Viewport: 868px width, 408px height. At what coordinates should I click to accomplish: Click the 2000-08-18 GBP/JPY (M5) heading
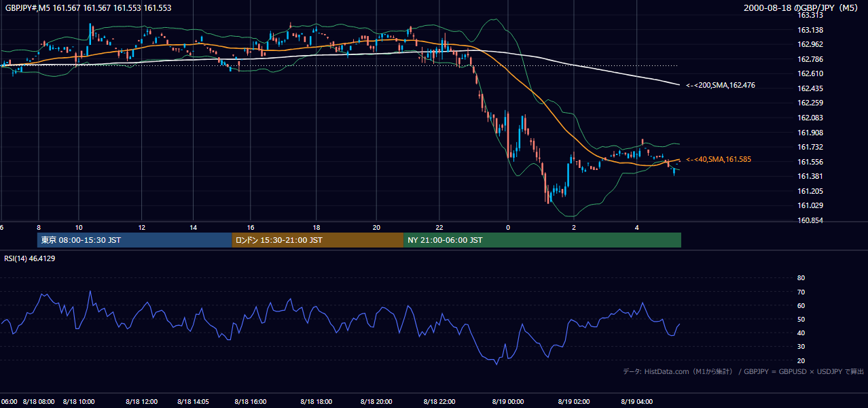tap(801, 8)
